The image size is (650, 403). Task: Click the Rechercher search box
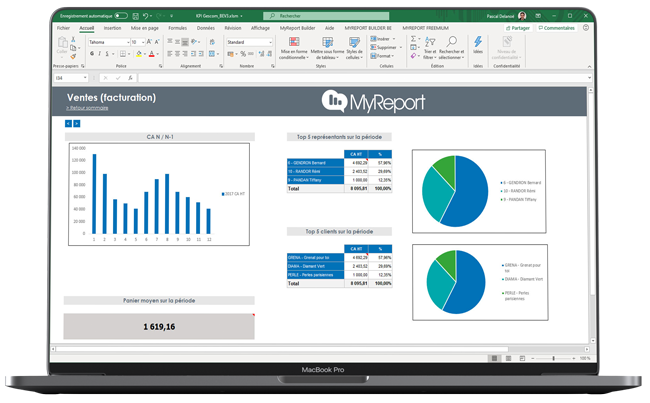pos(326,16)
